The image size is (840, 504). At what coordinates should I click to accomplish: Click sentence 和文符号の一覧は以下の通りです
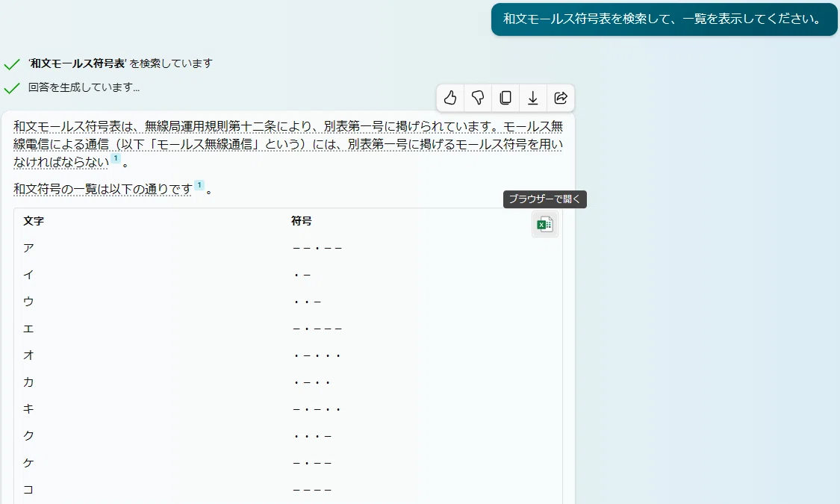103,189
